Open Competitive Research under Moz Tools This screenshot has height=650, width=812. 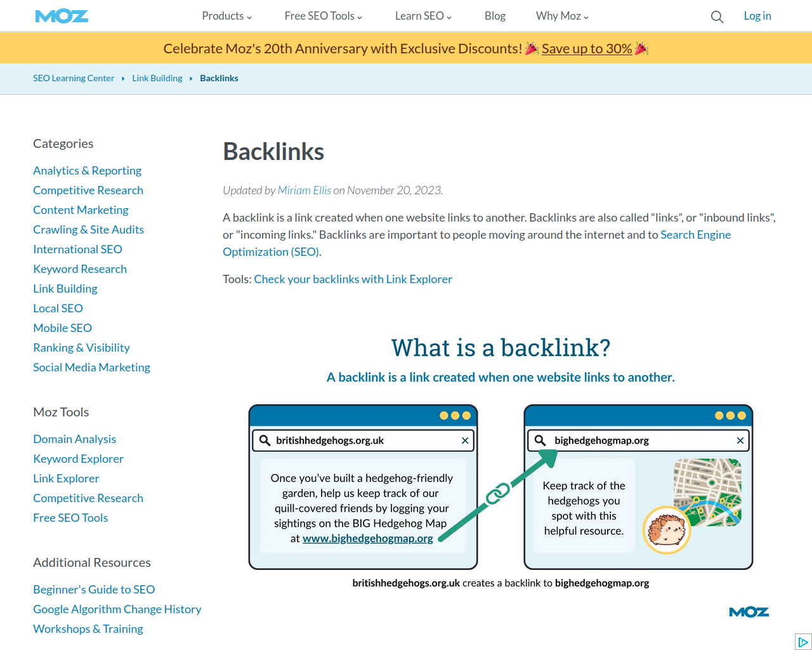88,498
